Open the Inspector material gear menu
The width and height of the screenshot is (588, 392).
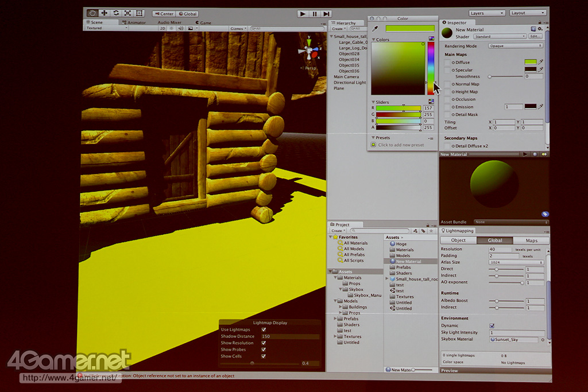(x=540, y=29)
